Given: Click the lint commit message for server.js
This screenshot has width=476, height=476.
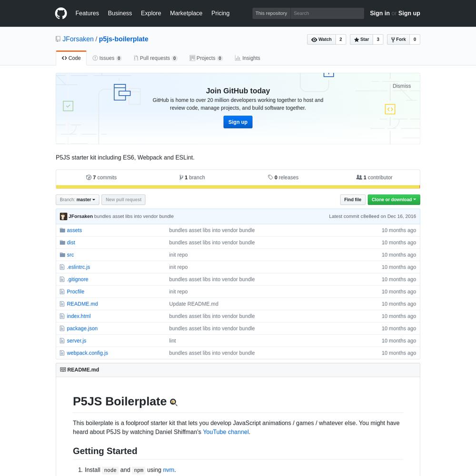Looking at the screenshot, I should tap(172, 341).
